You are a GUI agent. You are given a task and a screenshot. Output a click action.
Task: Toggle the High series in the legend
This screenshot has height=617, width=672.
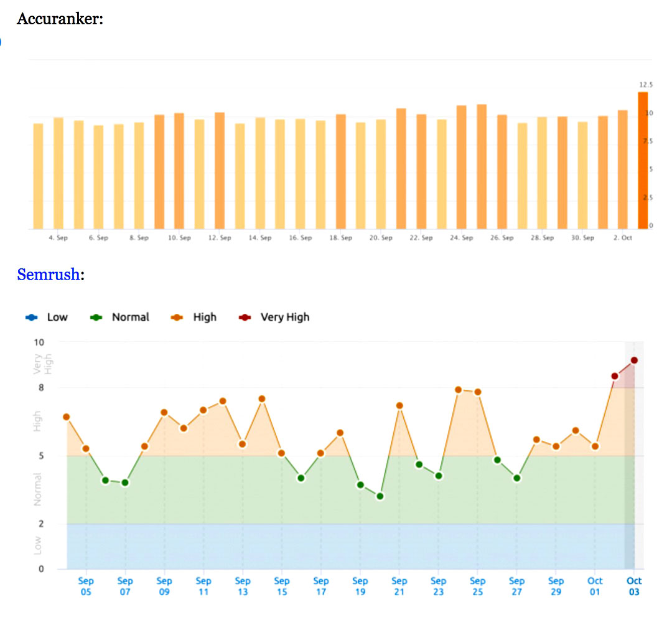click(x=204, y=318)
